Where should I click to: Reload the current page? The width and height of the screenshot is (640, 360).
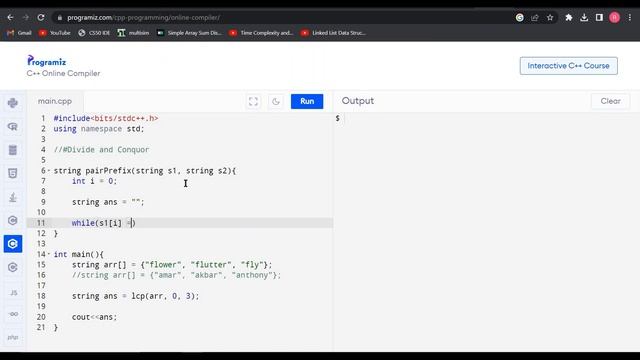[x=41, y=18]
